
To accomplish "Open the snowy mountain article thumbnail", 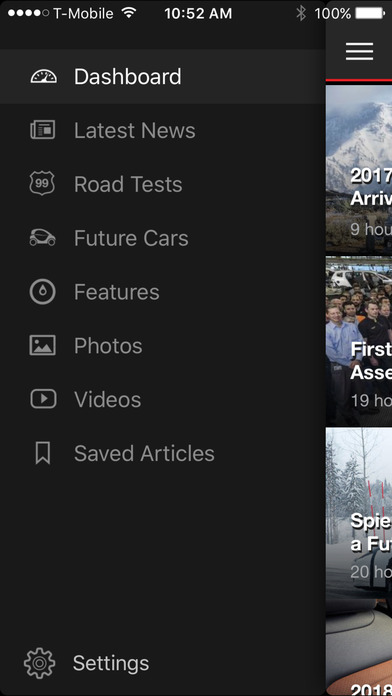I will point(359,170).
